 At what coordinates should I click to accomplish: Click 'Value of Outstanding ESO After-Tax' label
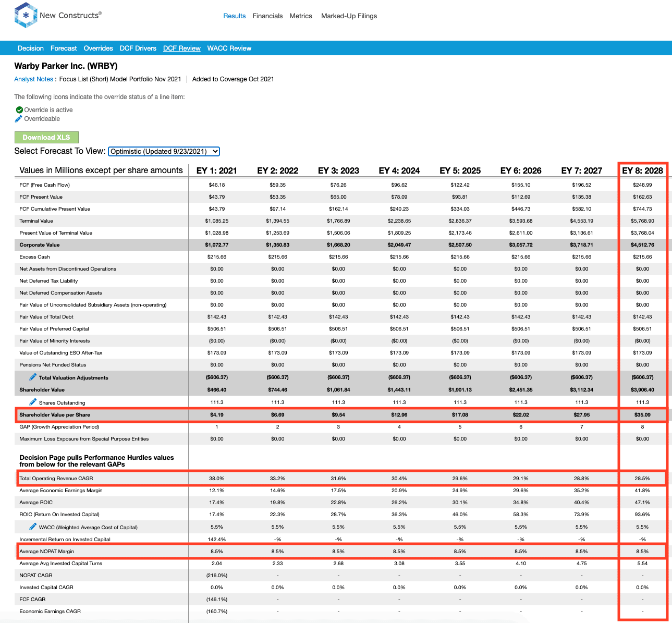coord(61,353)
